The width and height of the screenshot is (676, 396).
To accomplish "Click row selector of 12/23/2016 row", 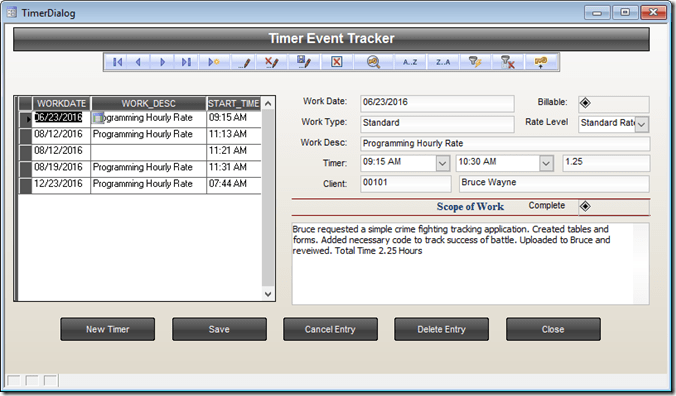I will (25, 185).
